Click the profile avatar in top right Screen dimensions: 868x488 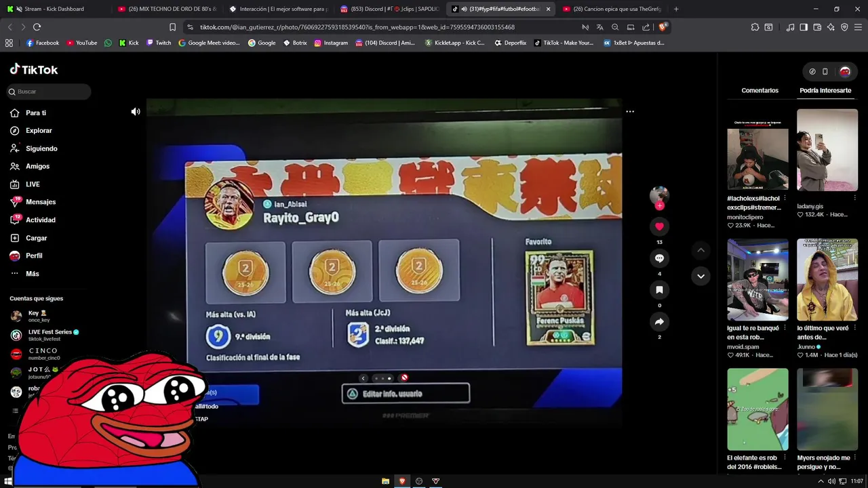pos(845,71)
